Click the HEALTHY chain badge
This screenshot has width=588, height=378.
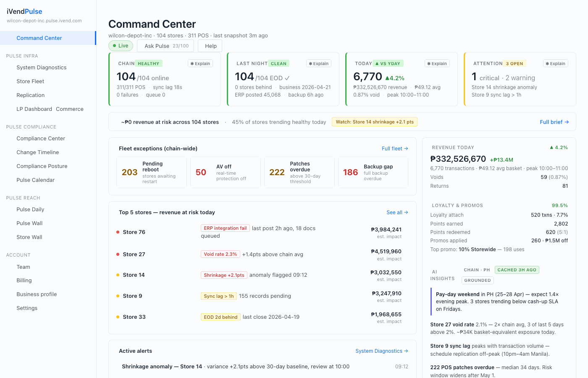coord(149,63)
